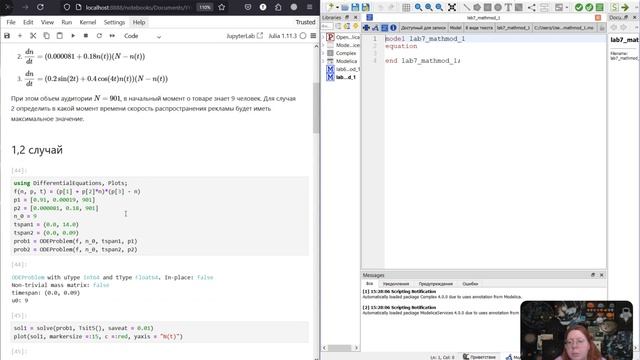Open the Jupyter View menu

(47, 22)
